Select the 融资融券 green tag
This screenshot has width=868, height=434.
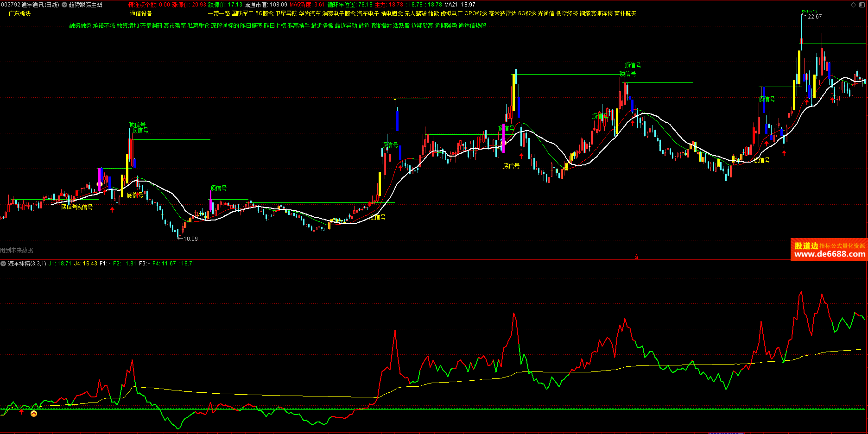(80, 26)
